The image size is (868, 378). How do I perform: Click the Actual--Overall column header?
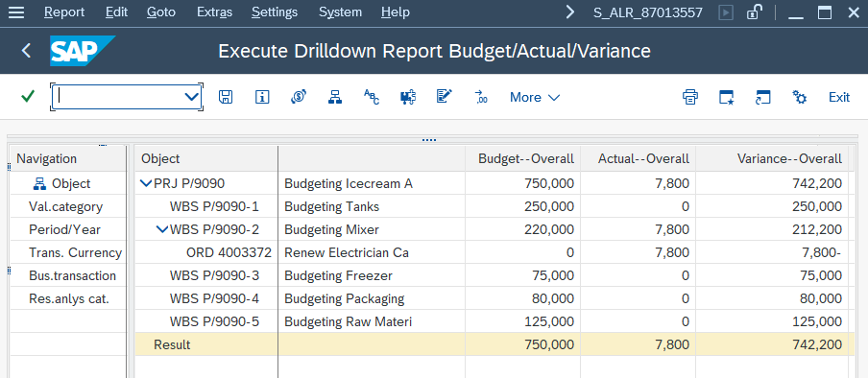tap(638, 159)
